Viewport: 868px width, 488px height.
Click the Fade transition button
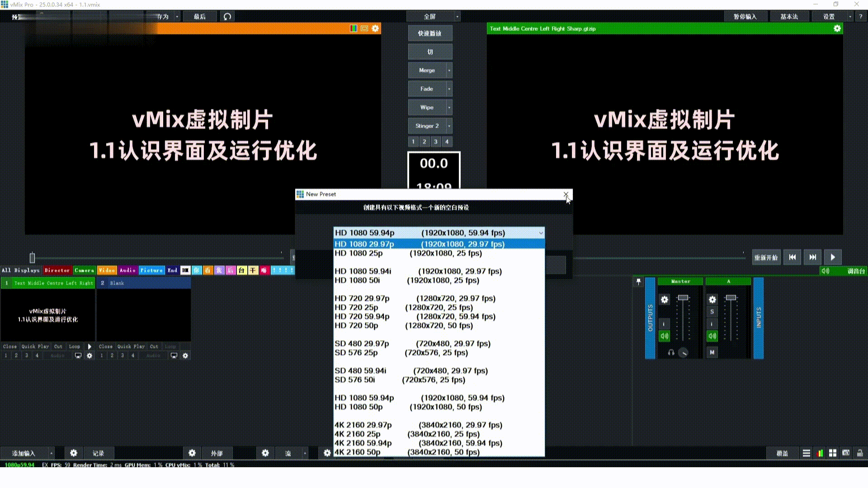click(427, 89)
